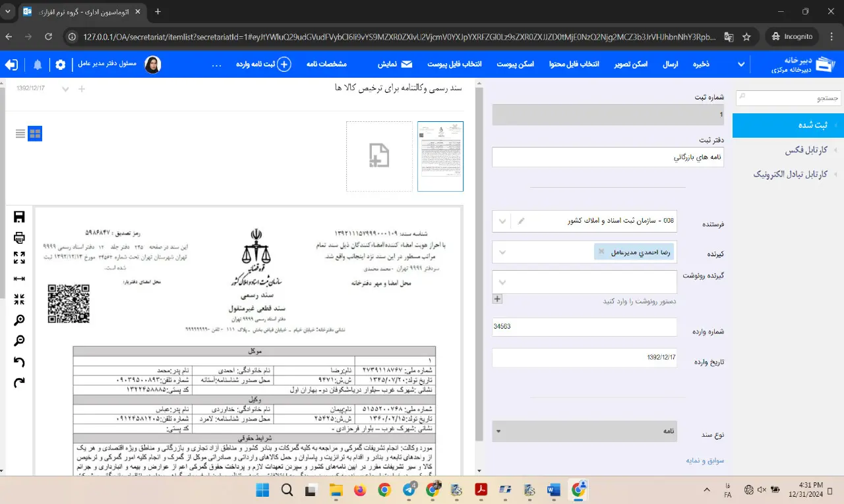
Task: Click the ذخیره save button
Action: pos(701,65)
